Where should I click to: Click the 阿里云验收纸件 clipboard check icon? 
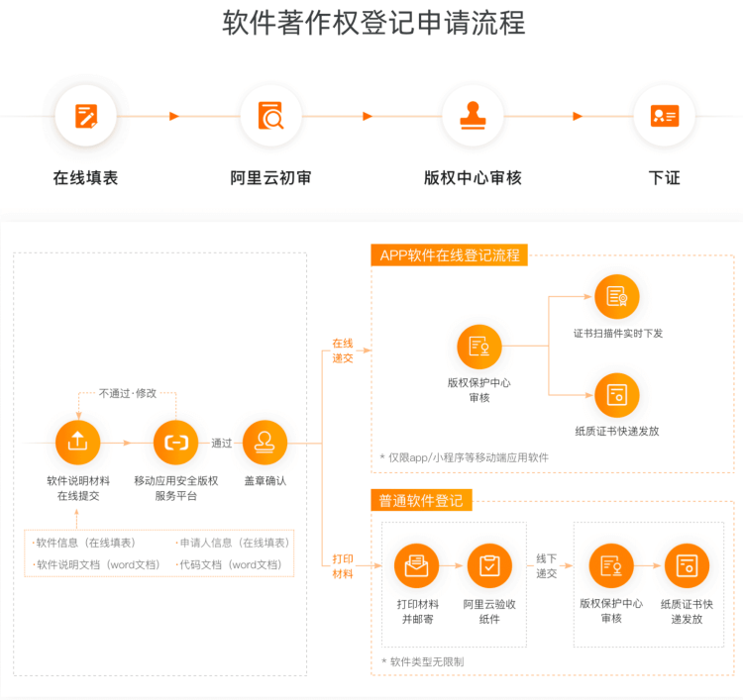(489, 565)
